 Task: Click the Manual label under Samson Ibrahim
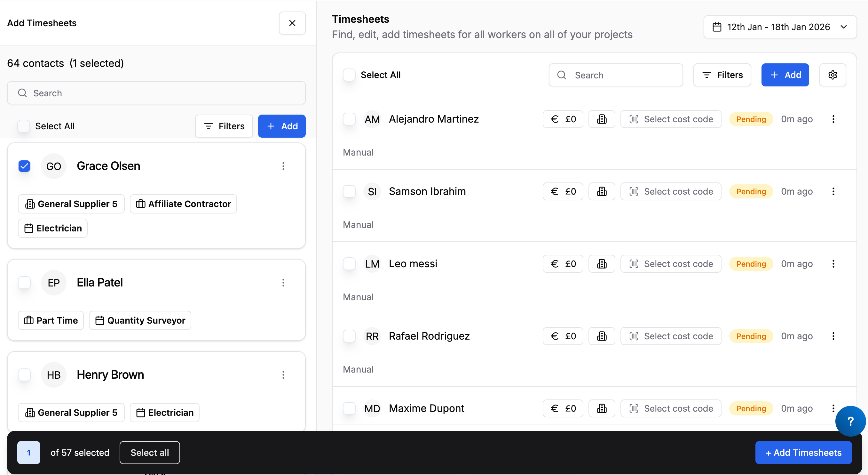pyautogui.click(x=358, y=224)
